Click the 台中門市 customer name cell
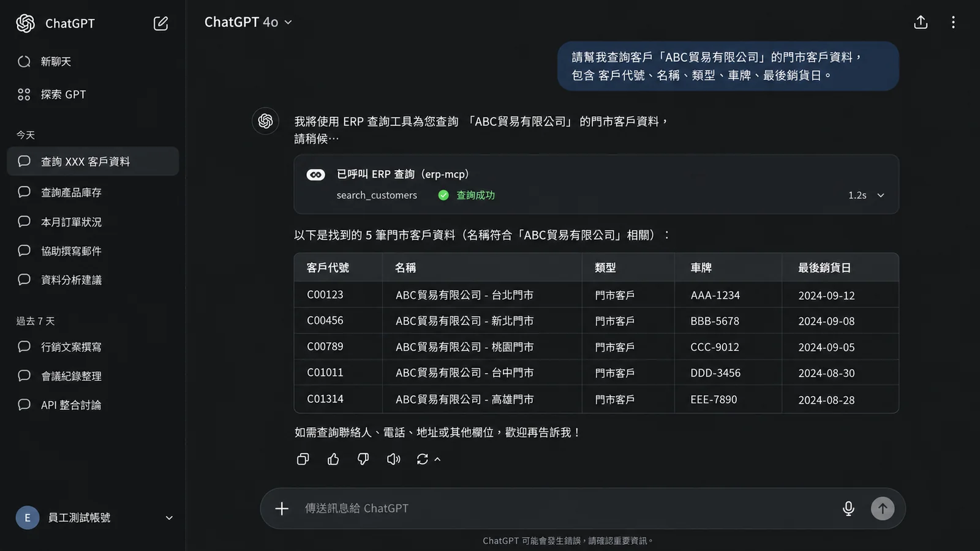 click(464, 373)
